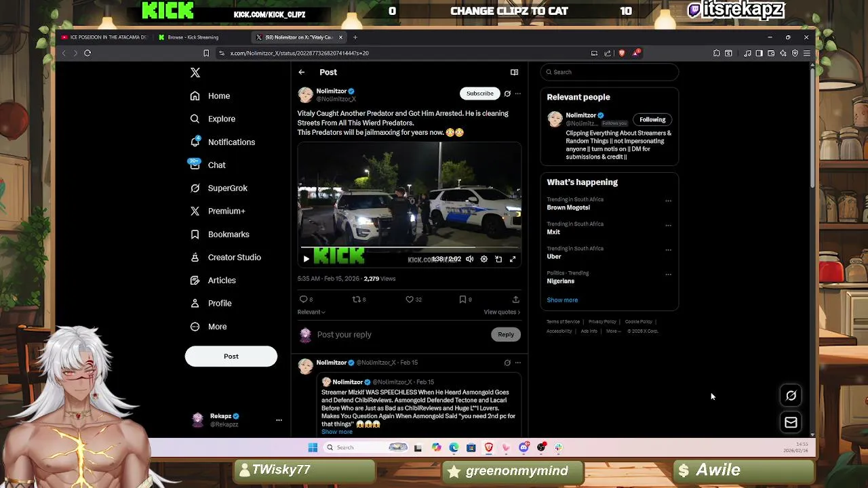Open the browser hamburger menu

pos(807,53)
